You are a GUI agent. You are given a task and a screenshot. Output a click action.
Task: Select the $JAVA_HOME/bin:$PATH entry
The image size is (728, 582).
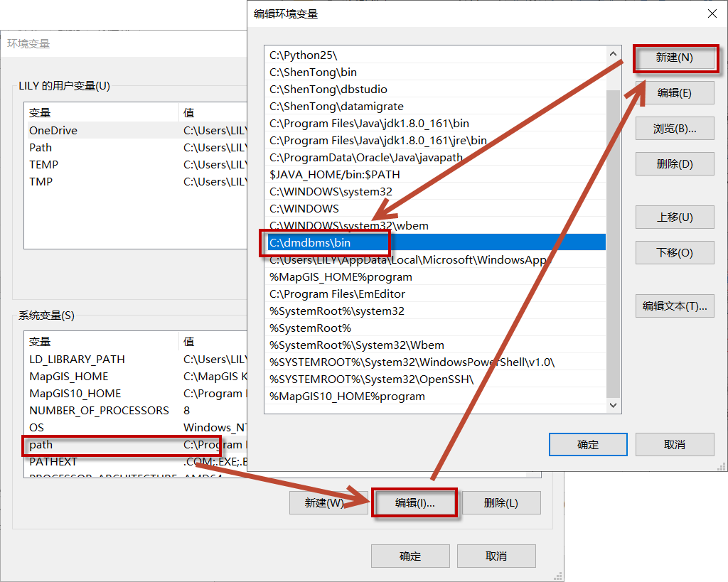pos(335,175)
